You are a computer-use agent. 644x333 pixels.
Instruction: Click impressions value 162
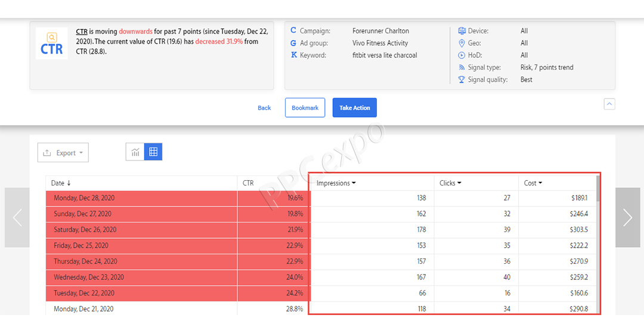[422, 214]
